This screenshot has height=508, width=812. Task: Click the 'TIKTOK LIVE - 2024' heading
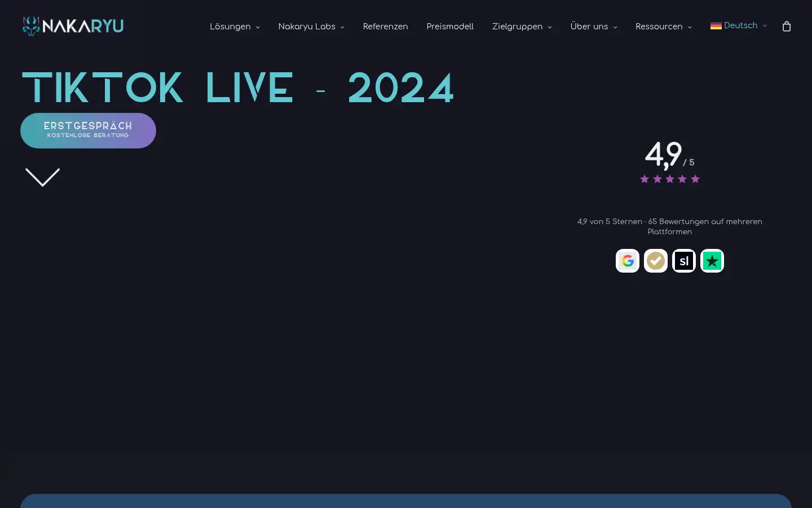(237, 88)
